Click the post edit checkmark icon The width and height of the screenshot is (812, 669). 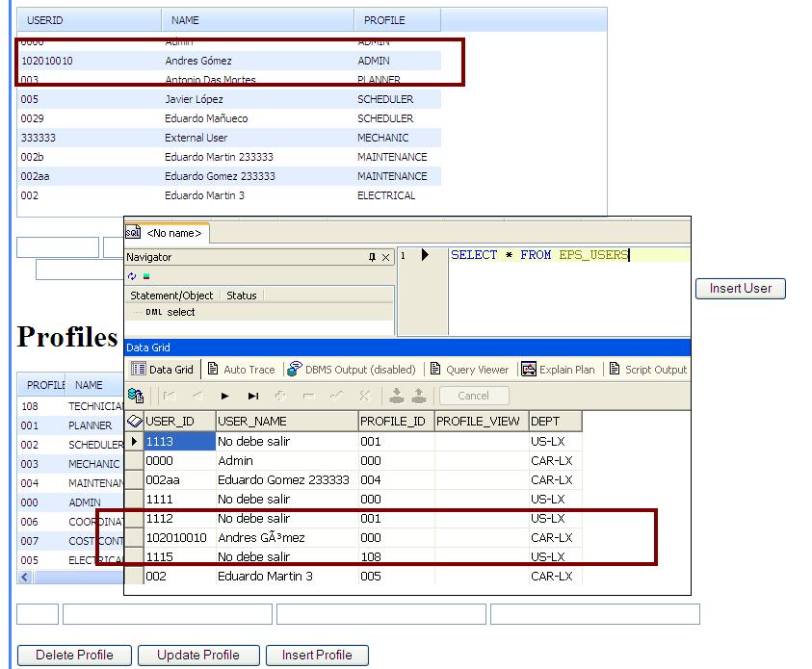click(x=336, y=396)
